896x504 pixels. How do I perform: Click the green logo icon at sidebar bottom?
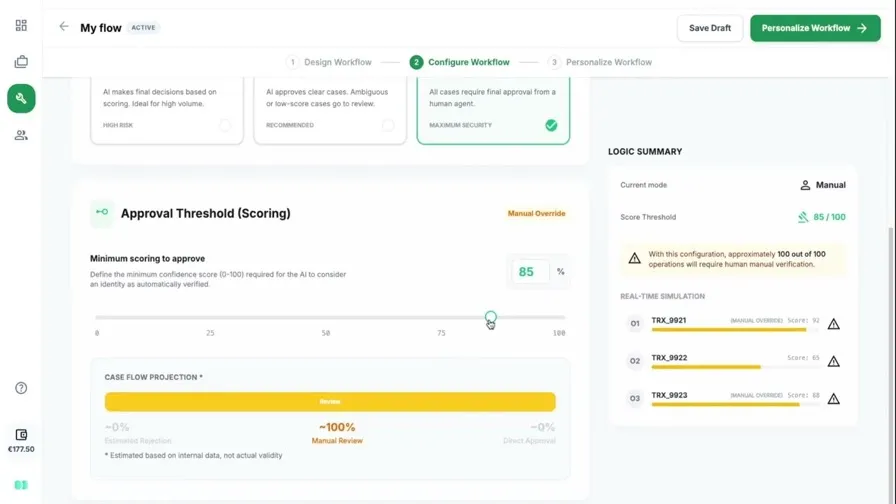click(x=21, y=485)
